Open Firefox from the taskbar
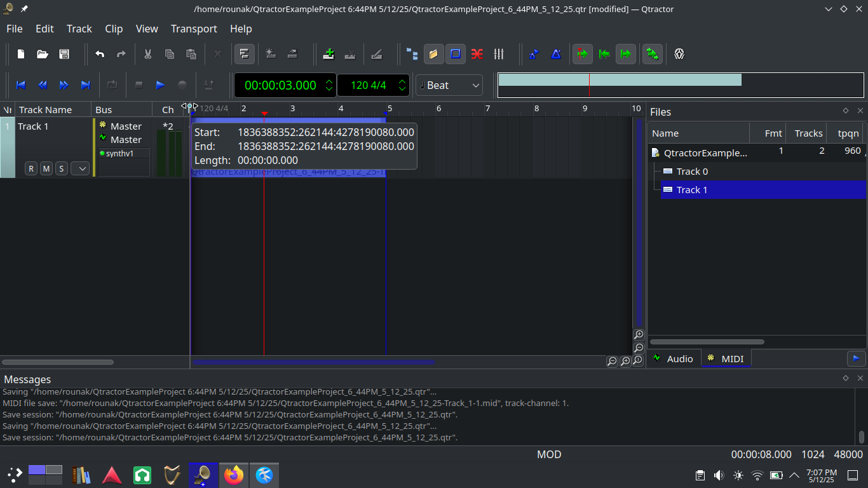The image size is (868, 488). (234, 475)
